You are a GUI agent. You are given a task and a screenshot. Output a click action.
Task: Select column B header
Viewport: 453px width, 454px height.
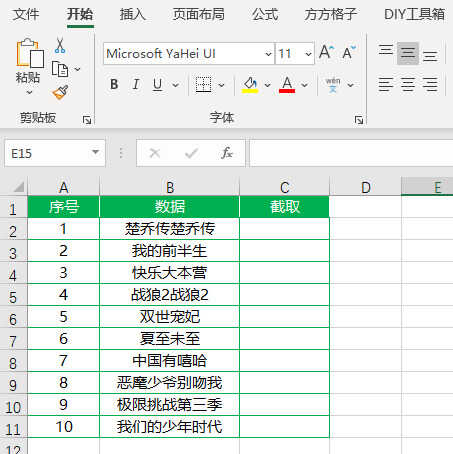pos(170,187)
